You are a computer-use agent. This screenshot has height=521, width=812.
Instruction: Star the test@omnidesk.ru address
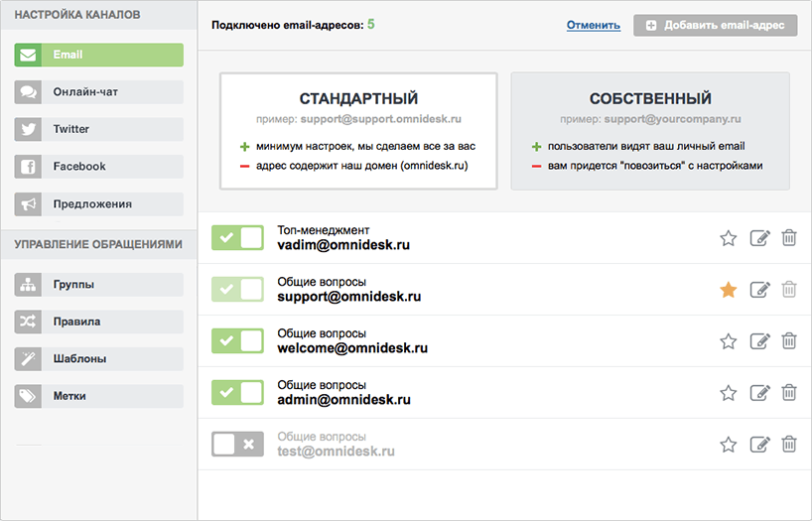click(x=728, y=445)
